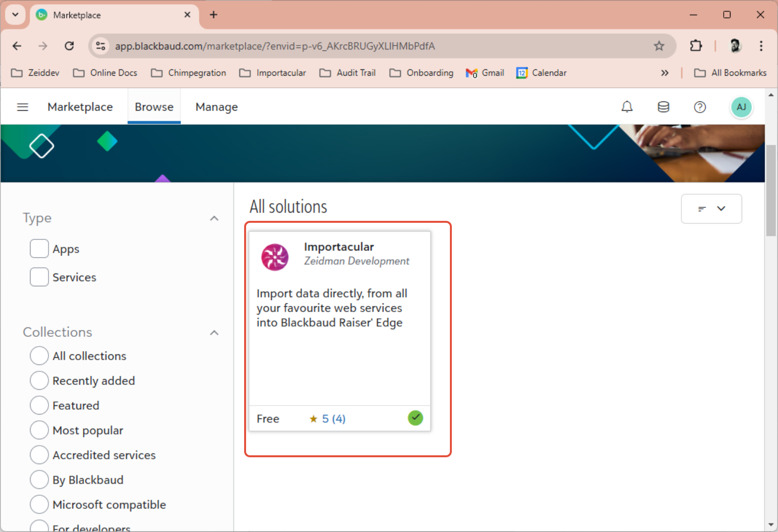
Task: Check the Apps type filter
Action: pyautogui.click(x=39, y=249)
